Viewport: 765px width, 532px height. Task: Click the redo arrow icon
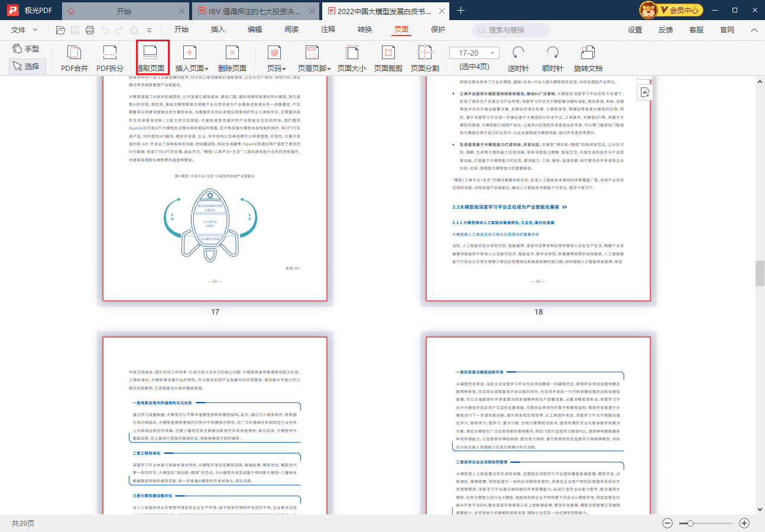[x=119, y=30]
